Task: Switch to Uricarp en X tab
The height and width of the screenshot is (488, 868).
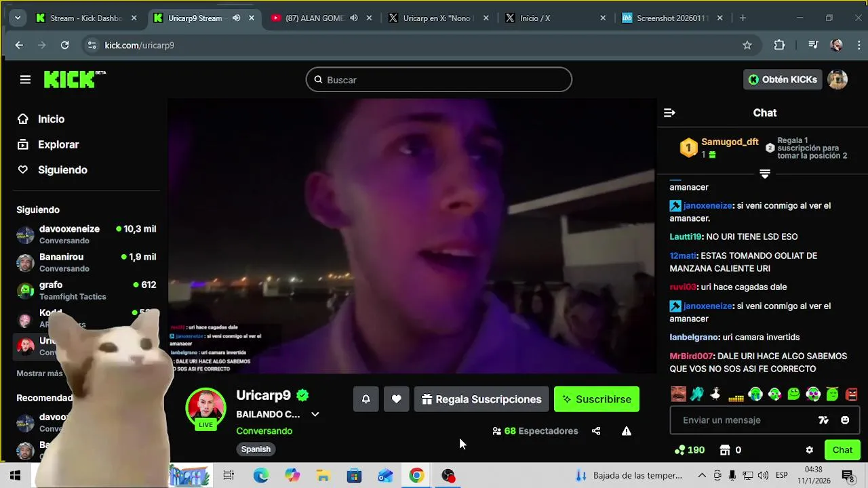Action: point(437,18)
